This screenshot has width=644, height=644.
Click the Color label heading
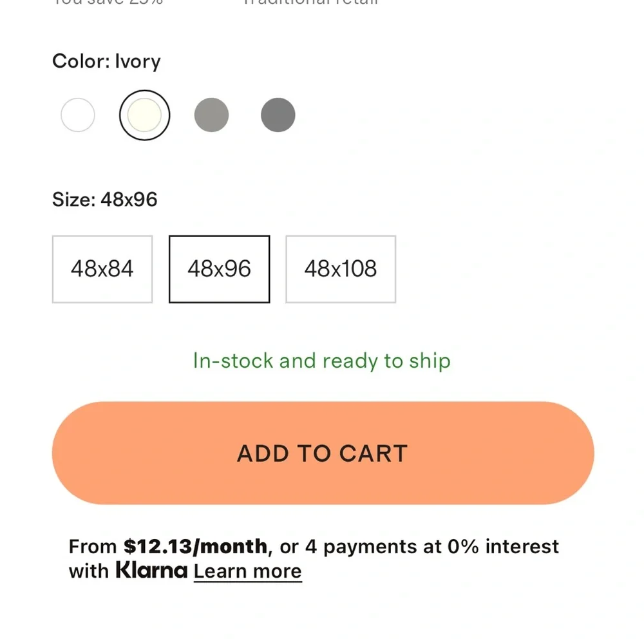[106, 62]
